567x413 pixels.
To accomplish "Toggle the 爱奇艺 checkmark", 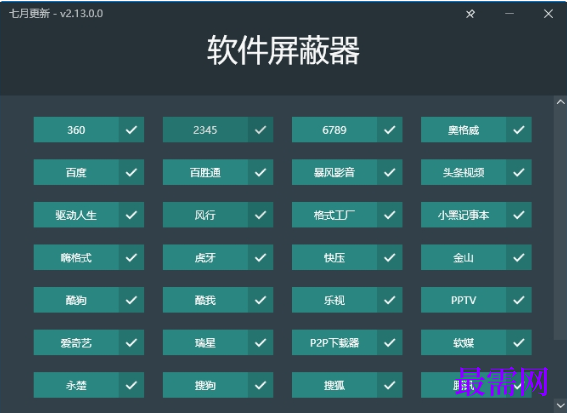I will coord(131,342).
